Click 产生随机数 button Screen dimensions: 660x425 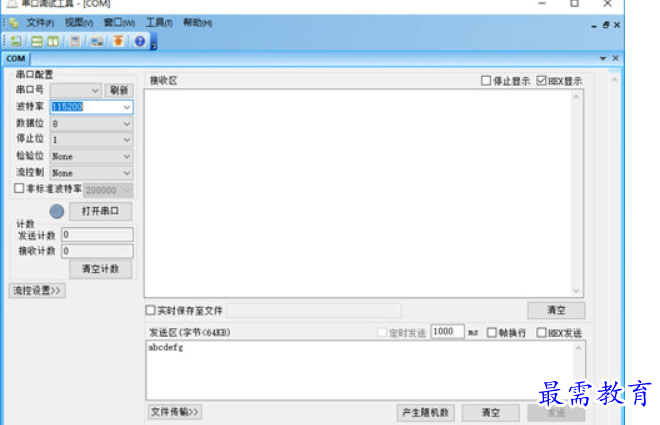click(x=426, y=412)
